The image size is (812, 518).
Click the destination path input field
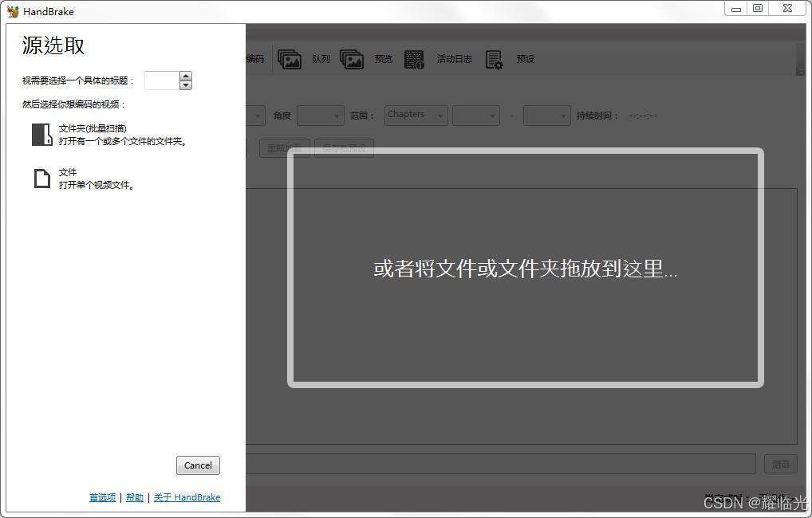[x=501, y=464]
